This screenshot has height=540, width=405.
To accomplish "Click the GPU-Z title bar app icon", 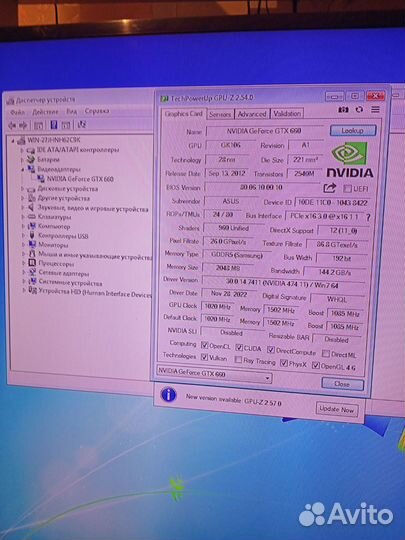I will 165,99.
